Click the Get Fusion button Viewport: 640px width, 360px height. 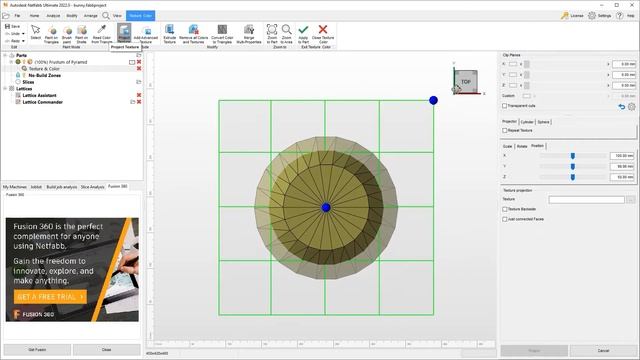coord(37,350)
